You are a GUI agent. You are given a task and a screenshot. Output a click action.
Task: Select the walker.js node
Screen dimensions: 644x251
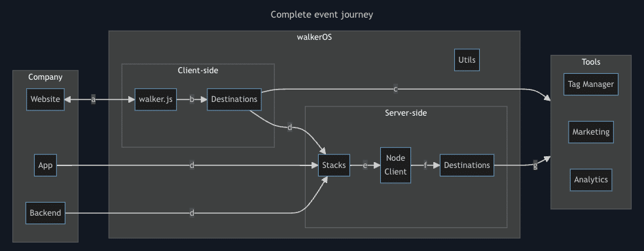pyautogui.click(x=156, y=99)
